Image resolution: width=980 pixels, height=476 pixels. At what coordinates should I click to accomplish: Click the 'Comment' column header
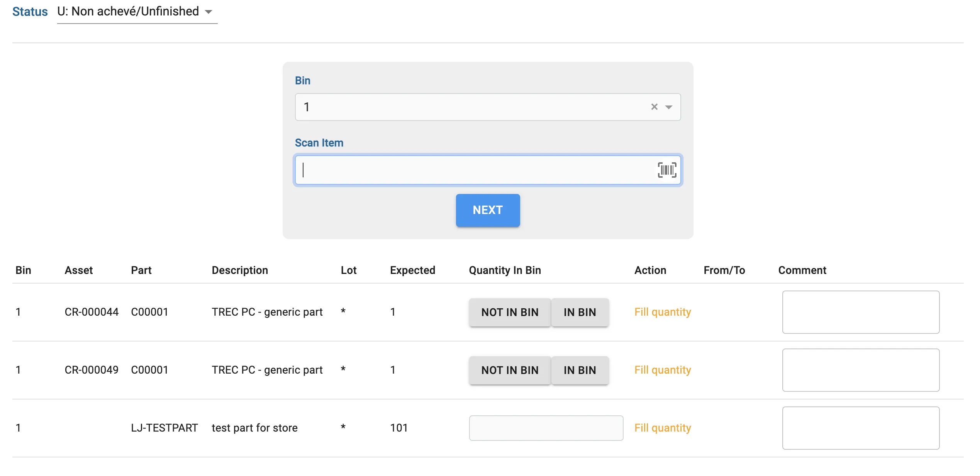tap(802, 270)
